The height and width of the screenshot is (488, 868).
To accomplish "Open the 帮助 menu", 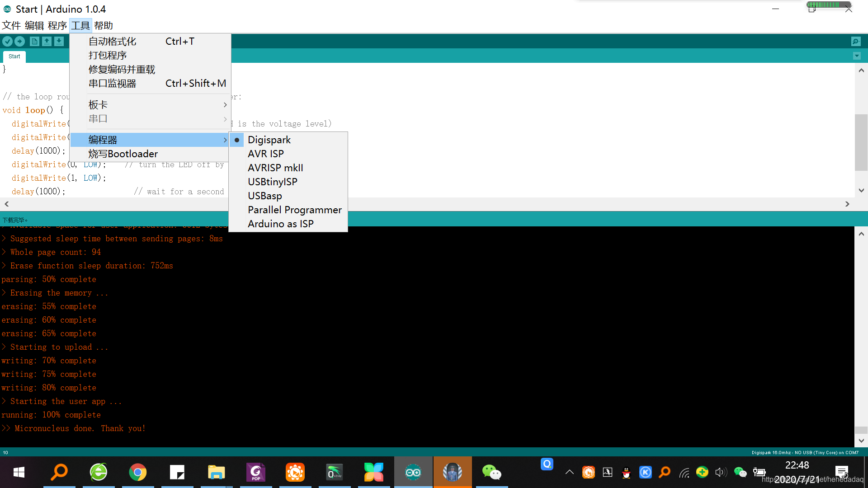I will point(104,25).
